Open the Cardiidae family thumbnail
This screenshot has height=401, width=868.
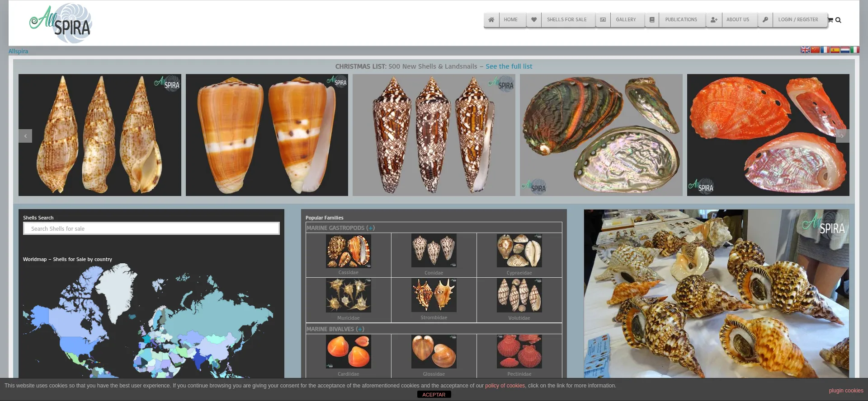tap(349, 352)
